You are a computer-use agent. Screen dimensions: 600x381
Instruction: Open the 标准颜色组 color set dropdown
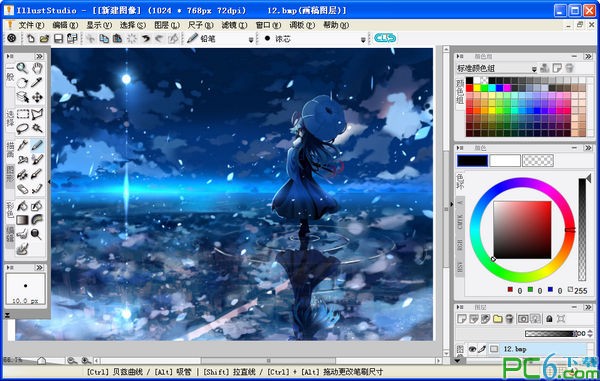pos(534,69)
